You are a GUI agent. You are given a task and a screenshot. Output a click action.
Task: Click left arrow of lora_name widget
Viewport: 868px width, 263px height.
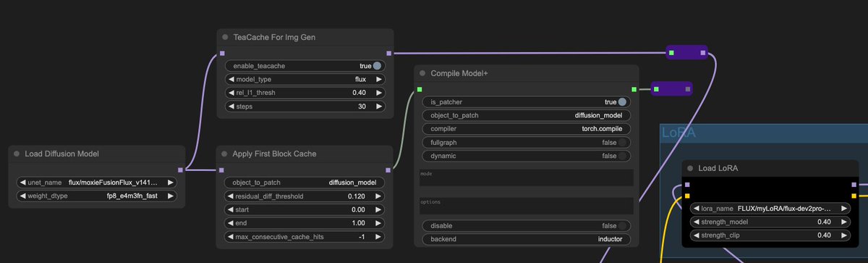pos(696,209)
